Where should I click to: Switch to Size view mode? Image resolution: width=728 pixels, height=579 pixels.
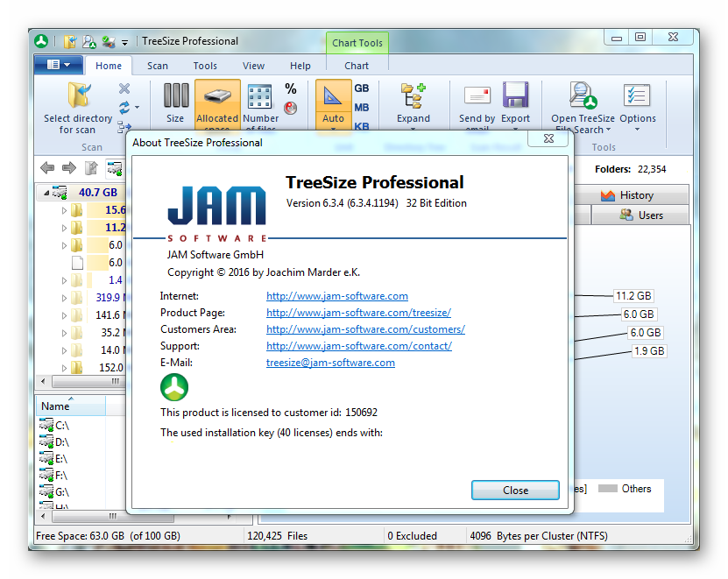click(x=175, y=103)
